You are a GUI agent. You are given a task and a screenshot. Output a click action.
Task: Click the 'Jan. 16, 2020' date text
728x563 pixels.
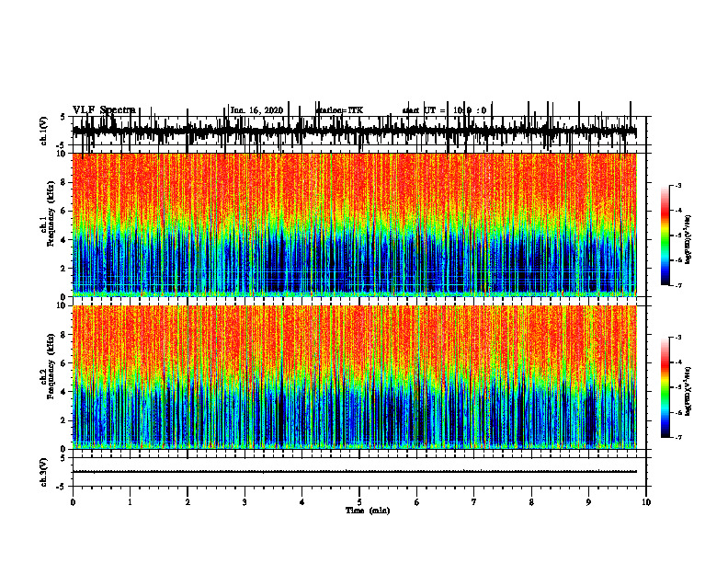pyautogui.click(x=256, y=110)
